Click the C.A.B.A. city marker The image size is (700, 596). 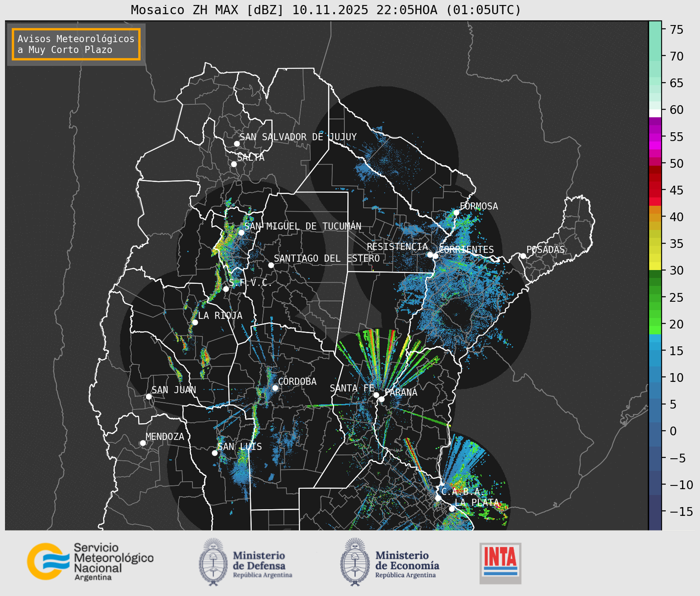tap(438, 498)
